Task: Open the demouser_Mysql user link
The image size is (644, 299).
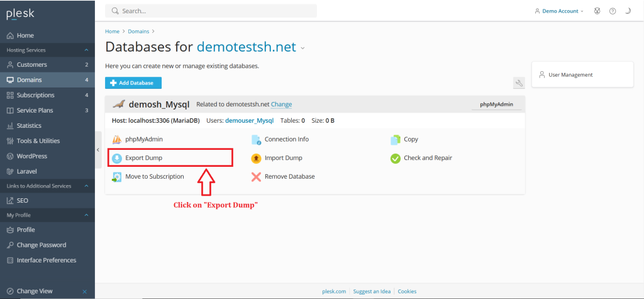Action: [x=249, y=121]
